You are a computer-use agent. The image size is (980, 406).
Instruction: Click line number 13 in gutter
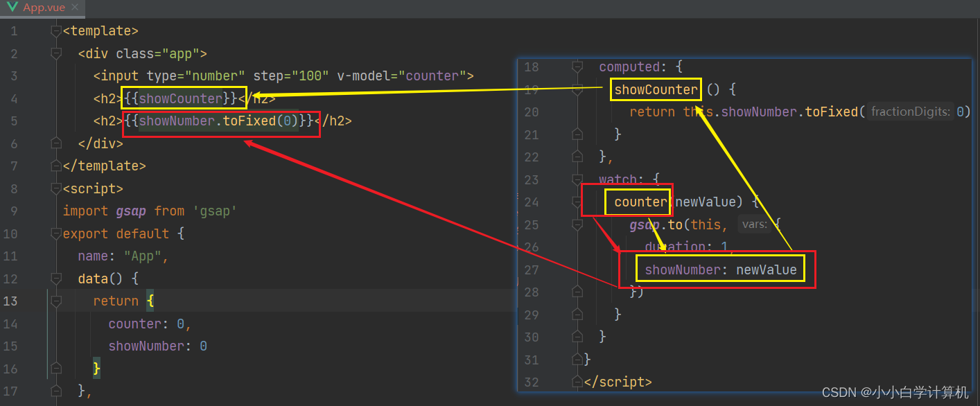[10, 301]
